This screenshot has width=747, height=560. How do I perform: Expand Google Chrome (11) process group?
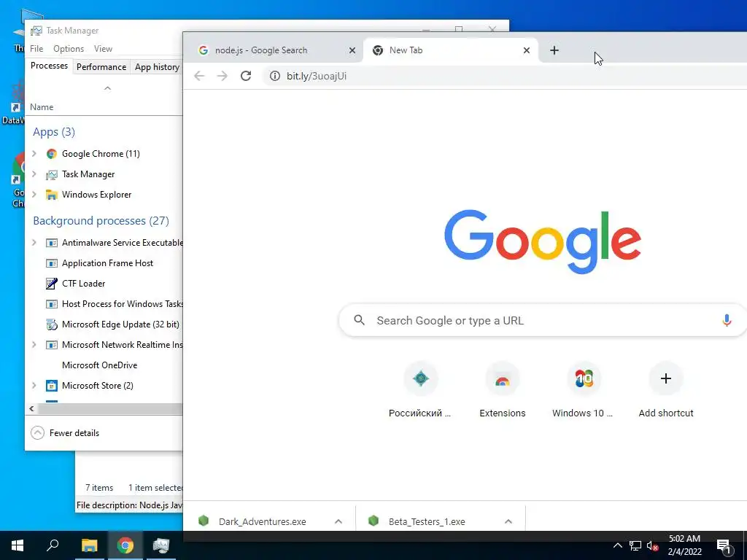[x=34, y=153]
